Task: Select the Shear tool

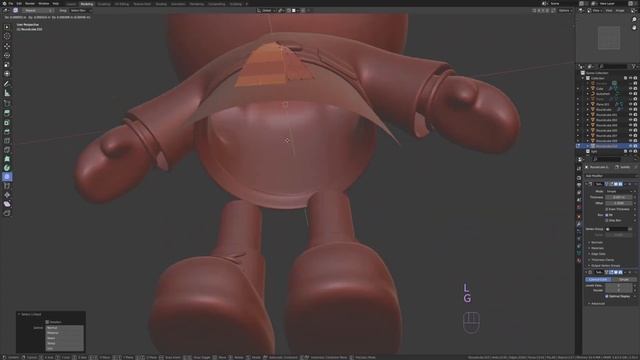Action: coord(7,204)
